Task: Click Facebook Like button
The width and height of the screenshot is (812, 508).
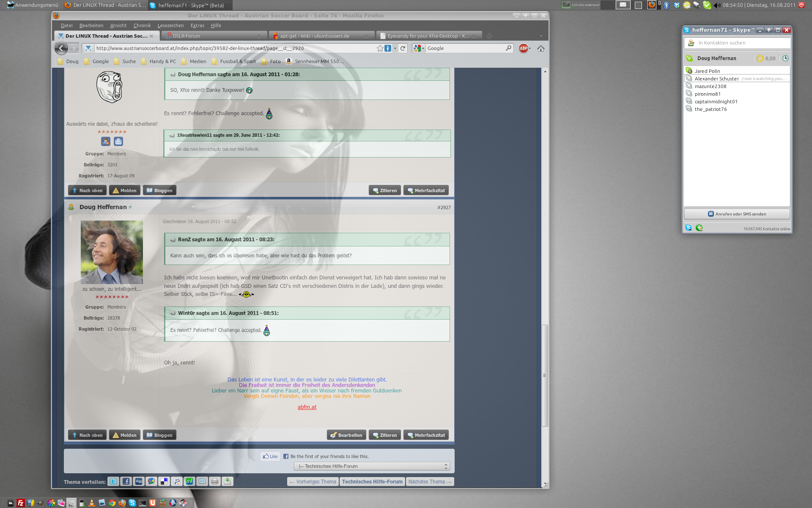Action: (x=270, y=456)
